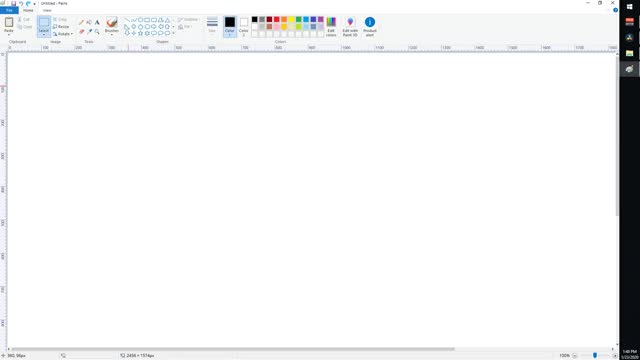
Task: Choose the Fill with color bucket tool
Action: [x=89, y=22]
